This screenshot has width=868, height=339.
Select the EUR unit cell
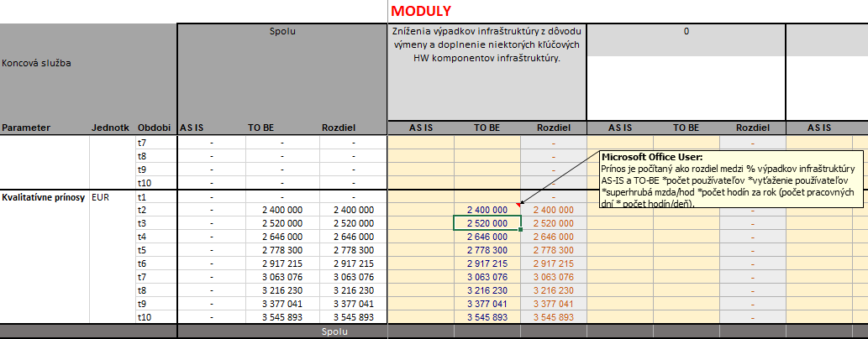coord(113,196)
